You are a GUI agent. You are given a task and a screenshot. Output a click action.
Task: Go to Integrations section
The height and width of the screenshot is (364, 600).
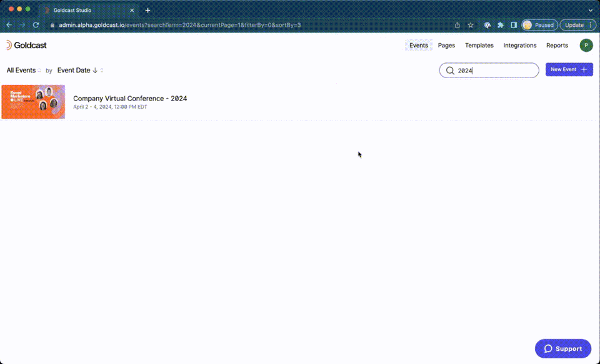(x=519, y=45)
